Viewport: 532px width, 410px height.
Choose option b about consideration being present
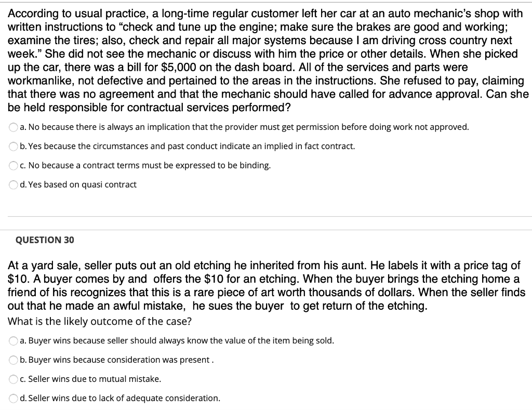pyautogui.click(x=12, y=360)
